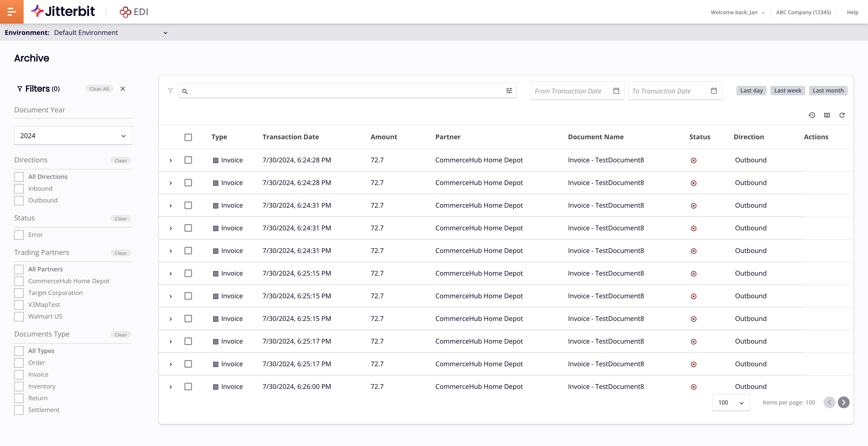The image size is (868, 446).
Task: Check the Order document type filter
Action: pos(19,363)
